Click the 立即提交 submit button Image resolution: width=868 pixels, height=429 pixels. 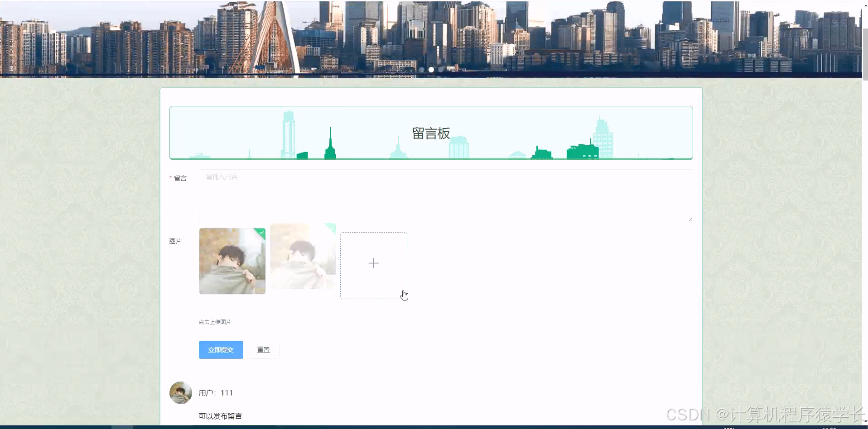221,349
